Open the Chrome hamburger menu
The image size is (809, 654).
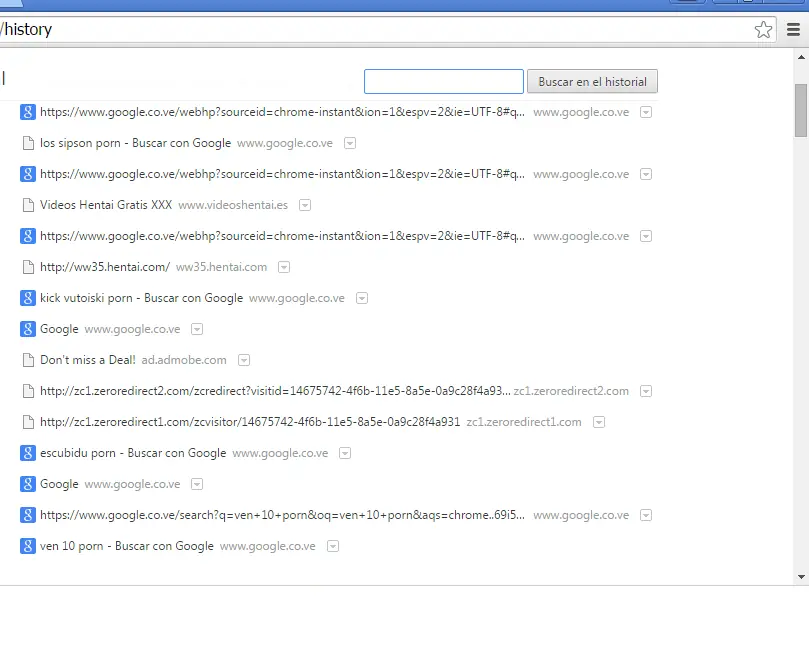pyautogui.click(x=793, y=29)
